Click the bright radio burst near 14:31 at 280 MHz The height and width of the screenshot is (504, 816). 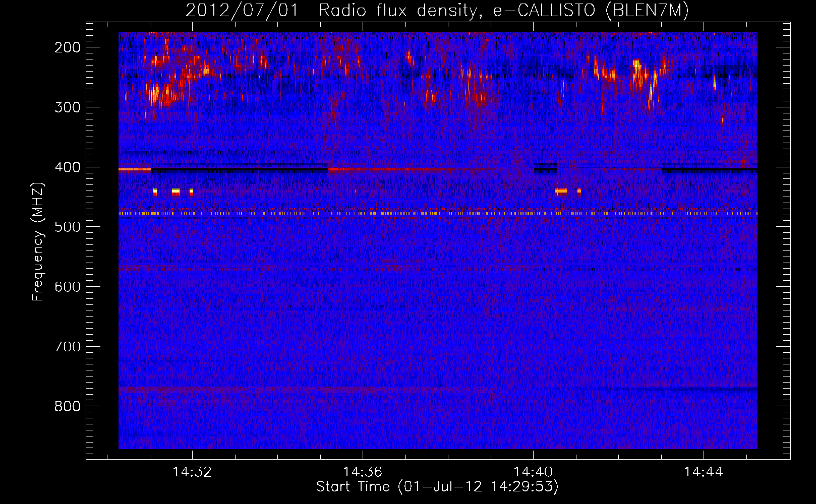(x=160, y=95)
